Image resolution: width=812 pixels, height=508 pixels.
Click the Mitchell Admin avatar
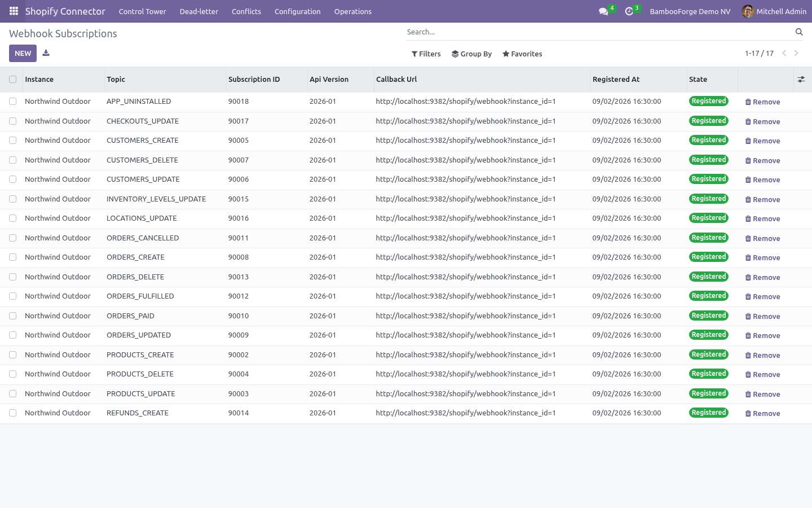pyautogui.click(x=748, y=11)
